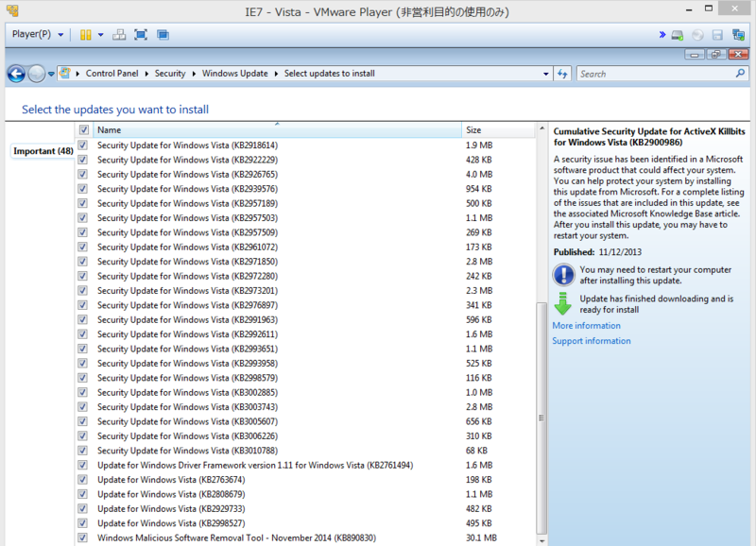Viewport: 756px width, 546px height.
Task: Expand the arrow after Security breadcrumb
Action: (x=194, y=74)
